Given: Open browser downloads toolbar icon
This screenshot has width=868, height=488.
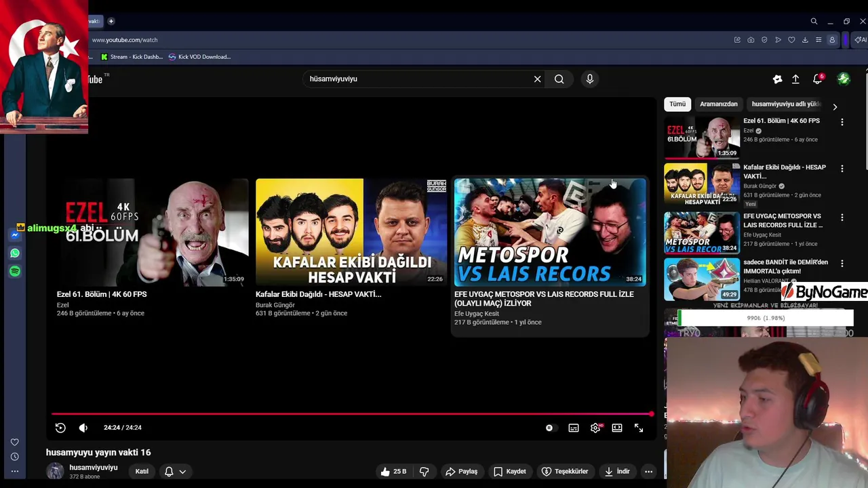Looking at the screenshot, I should [x=805, y=40].
